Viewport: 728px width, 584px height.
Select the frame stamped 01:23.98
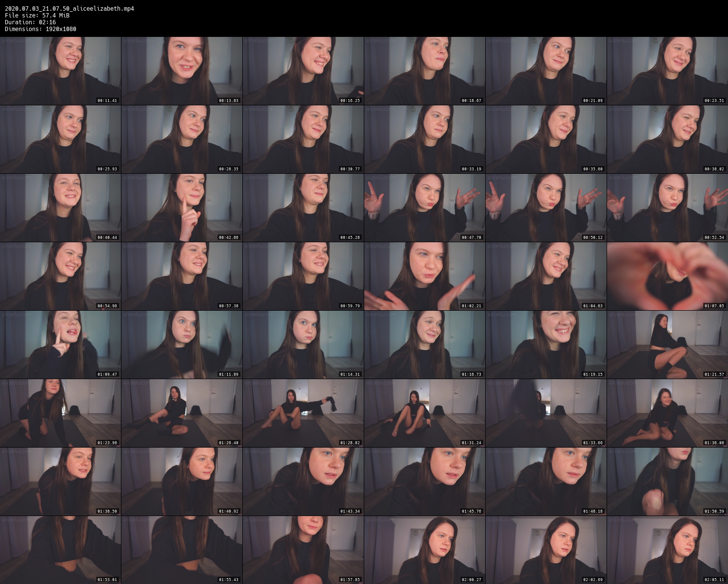[60, 413]
